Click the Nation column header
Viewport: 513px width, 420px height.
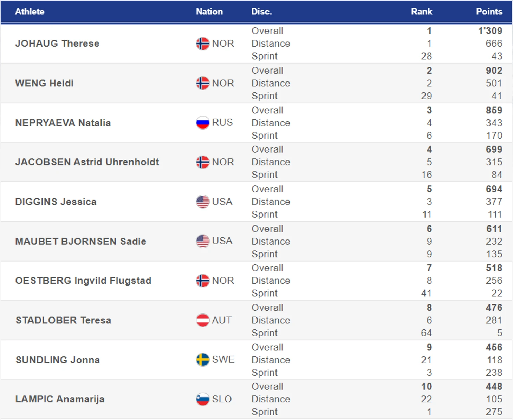pos(209,12)
